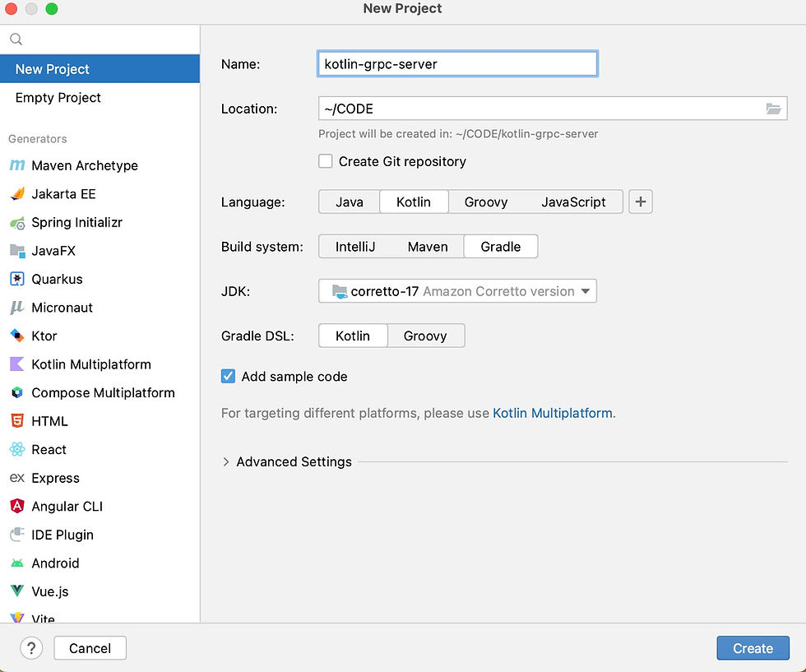Choose IDE Plugin generator
Viewport: 806px width, 672px height.
(x=100, y=535)
